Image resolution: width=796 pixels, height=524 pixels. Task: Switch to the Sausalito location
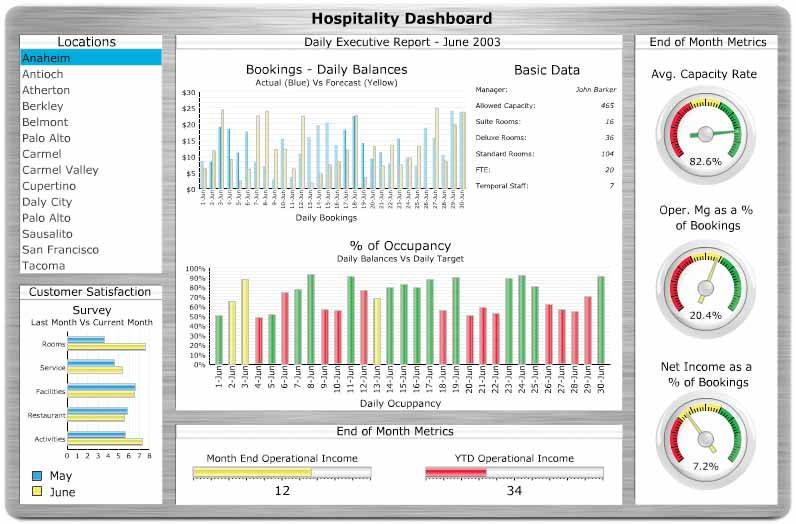point(90,234)
